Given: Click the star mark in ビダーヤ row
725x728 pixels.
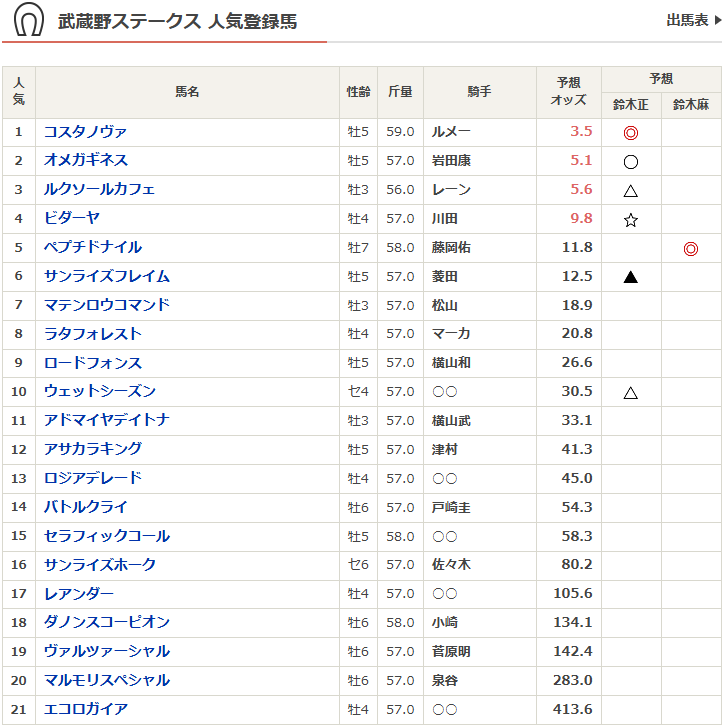Looking at the screenshot, I should pyautogui.click(x=630, y=219).
